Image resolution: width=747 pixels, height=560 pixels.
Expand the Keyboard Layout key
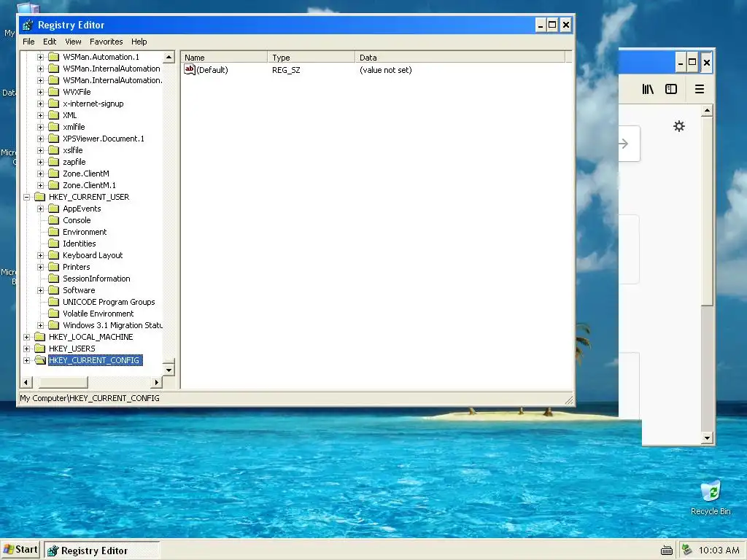click(x=41, y=255)
